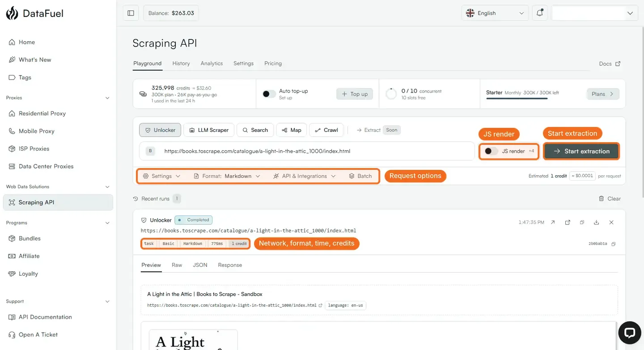Screen dimensions: 644x350
Task: Copy the run ID 2b0bab1a
Action: click(614, 244)
